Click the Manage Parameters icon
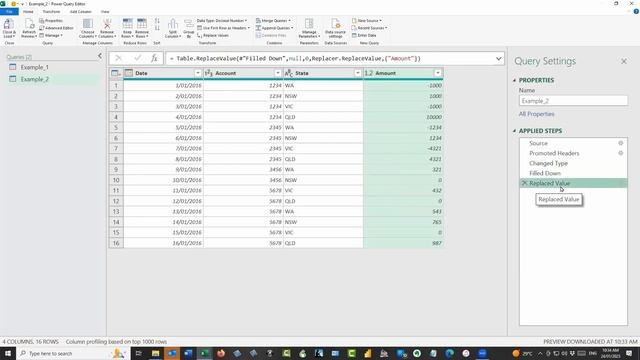 [309, 24]
